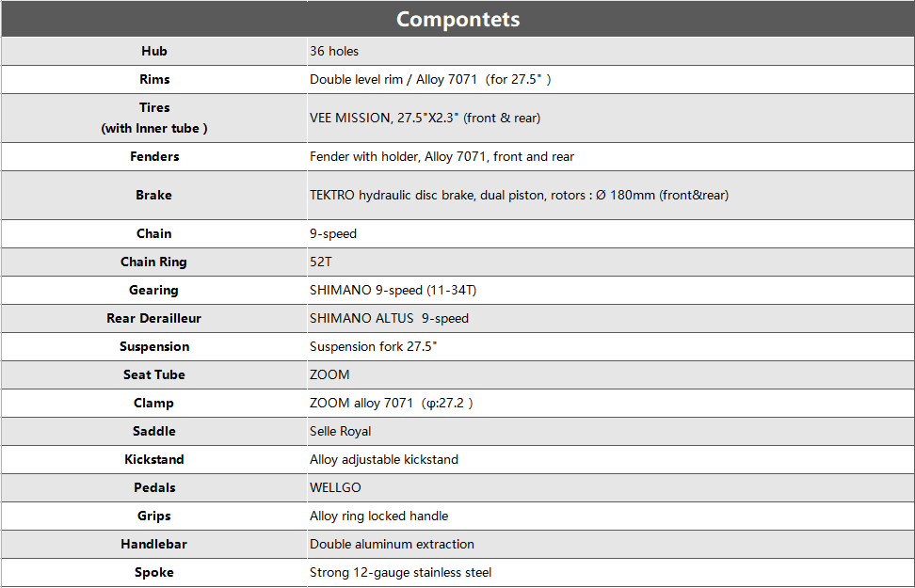915x588 pixels.
Task: Click the 36 holes cell
Action: 334,51
